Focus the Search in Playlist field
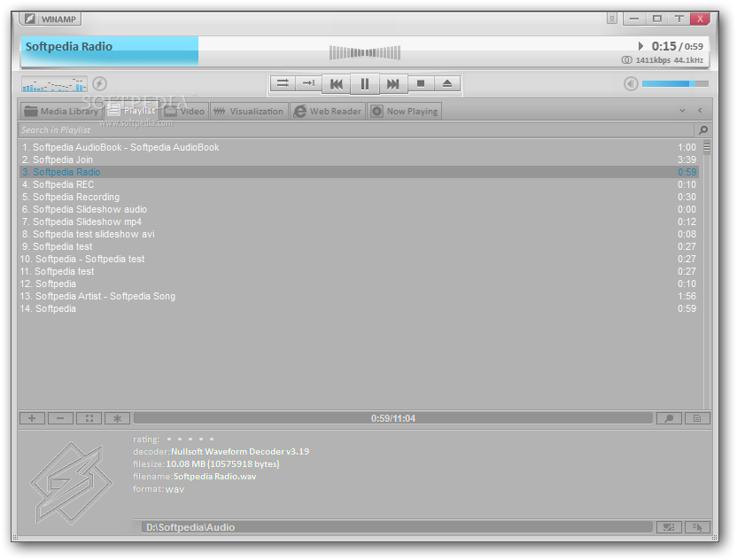 [356, 129]
